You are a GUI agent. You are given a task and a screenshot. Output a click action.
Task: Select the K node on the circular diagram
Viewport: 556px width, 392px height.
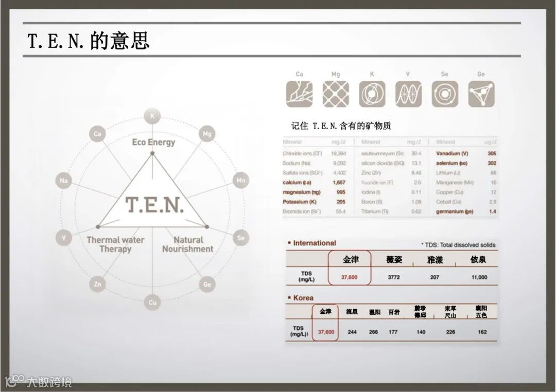coord(152,116)
